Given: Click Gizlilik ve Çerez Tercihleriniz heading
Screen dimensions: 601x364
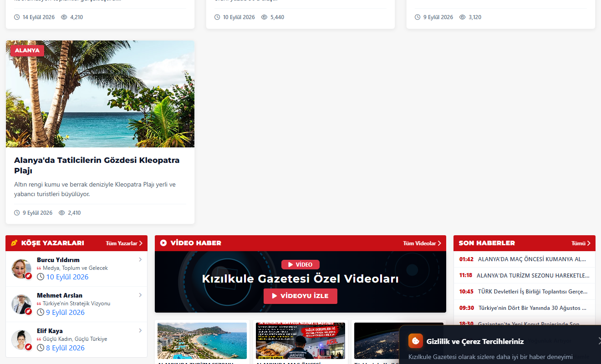Looking at the screenshot, I should (475, 341).
